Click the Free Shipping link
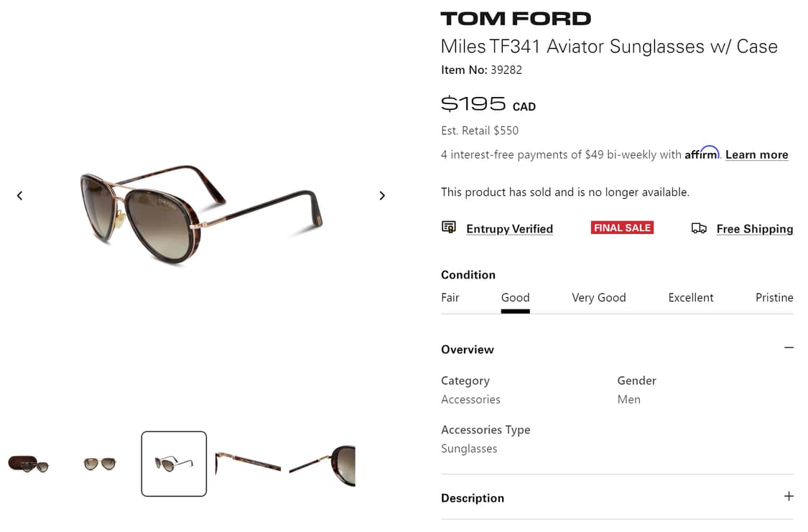Viewport: 808px width, 532px height. click(754, 228)
